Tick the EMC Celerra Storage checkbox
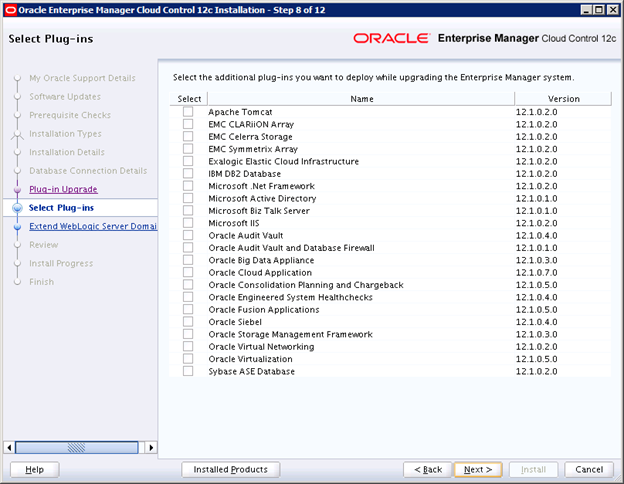 point(188,137)
